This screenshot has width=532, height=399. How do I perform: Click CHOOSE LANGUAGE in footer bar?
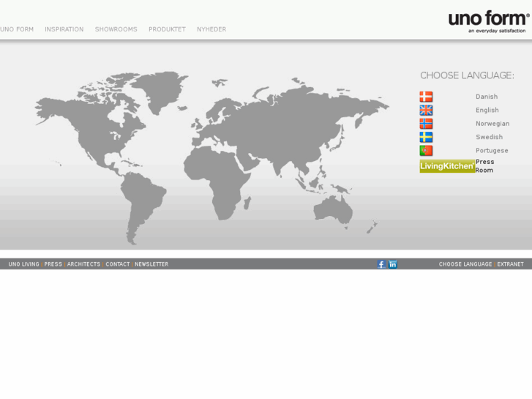(x=465, y=264)
